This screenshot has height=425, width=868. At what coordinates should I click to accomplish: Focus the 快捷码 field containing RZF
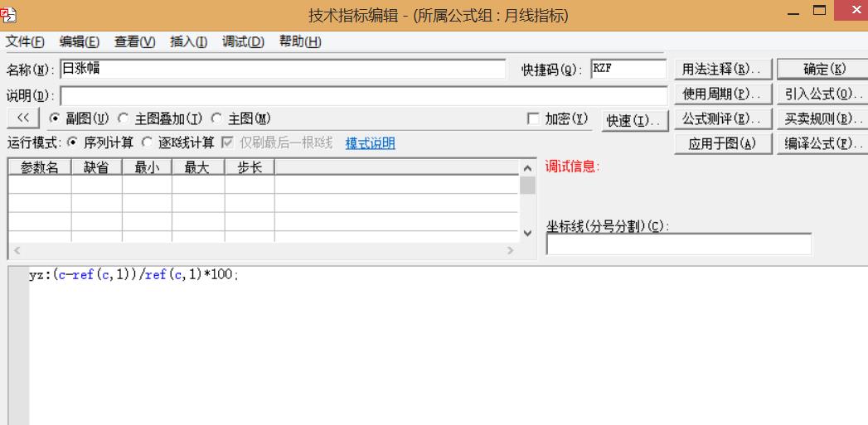(x=628, y=69)
